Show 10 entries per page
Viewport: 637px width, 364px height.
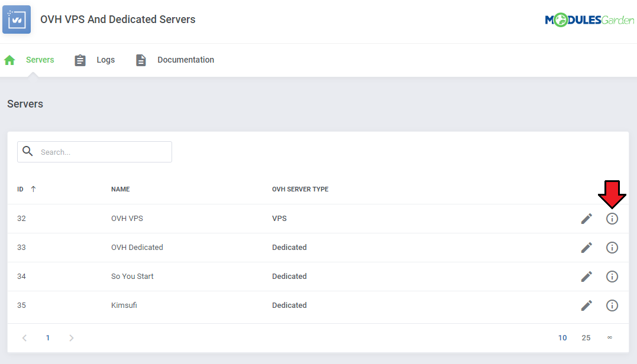coord(562,337)
